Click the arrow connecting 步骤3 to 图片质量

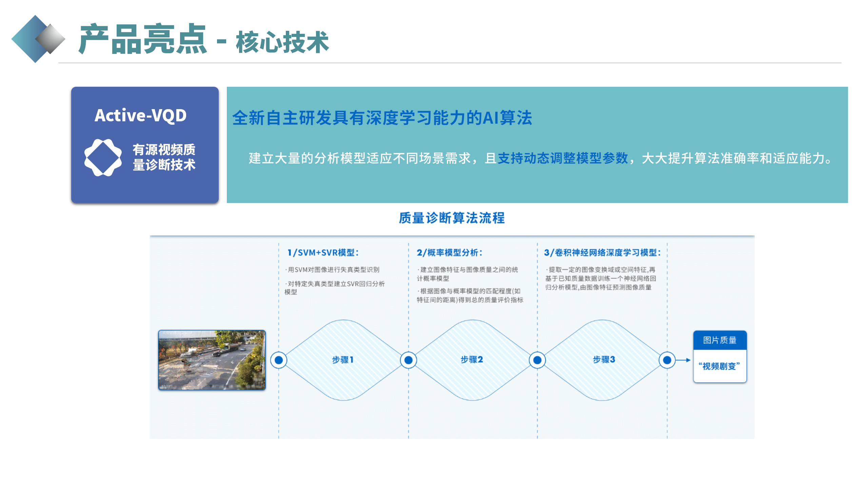682,360
